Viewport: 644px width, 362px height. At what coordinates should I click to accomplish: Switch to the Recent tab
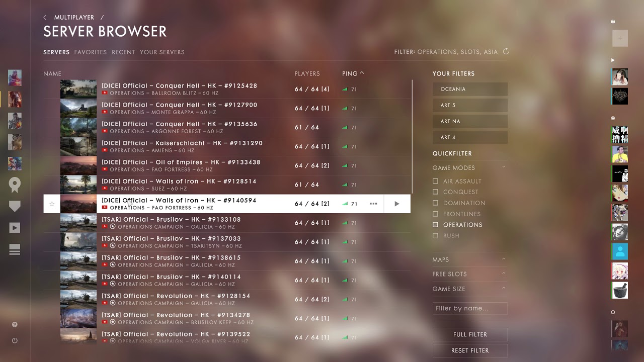pyautogui.click(x=123, y=52)
